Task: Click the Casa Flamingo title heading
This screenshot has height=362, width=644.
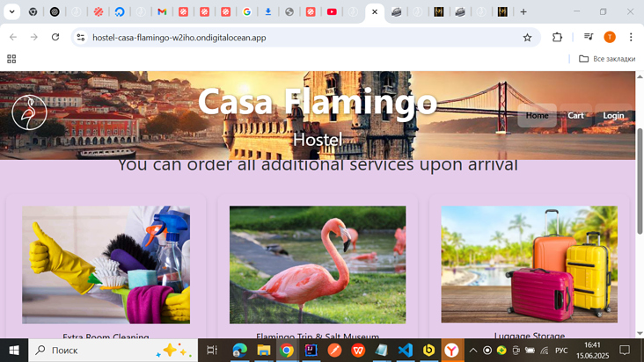Action: tap(318, 101)
